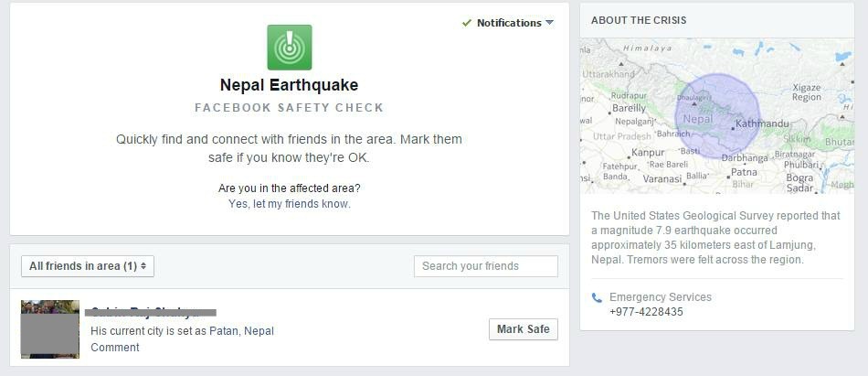Click the blue affected-area circle on map
Image resolution: width=868 pixels, height=376 pixels.
[717, 116]
